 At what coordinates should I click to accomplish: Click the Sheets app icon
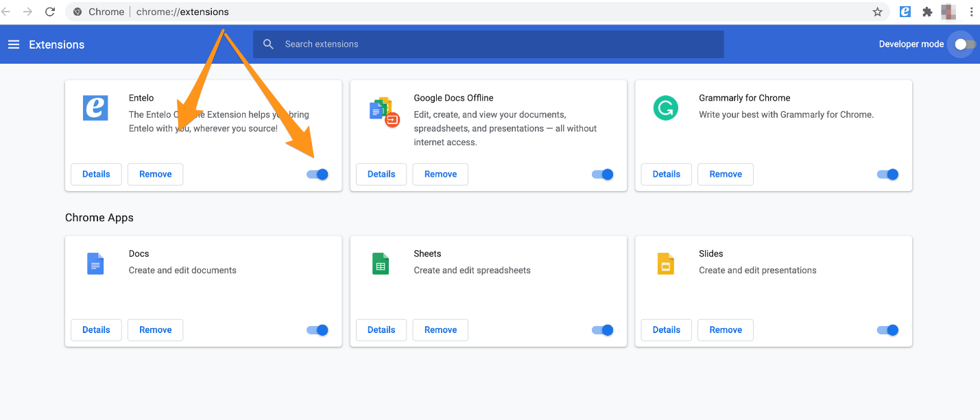[x=381, y=264]
